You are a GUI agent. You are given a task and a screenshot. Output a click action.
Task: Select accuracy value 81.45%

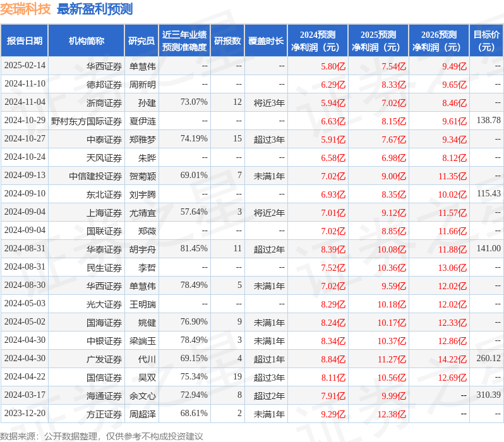(194, 249)
